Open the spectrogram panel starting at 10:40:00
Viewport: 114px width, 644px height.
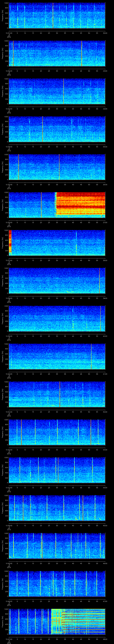pyautogui.click(x=57, y=357)
